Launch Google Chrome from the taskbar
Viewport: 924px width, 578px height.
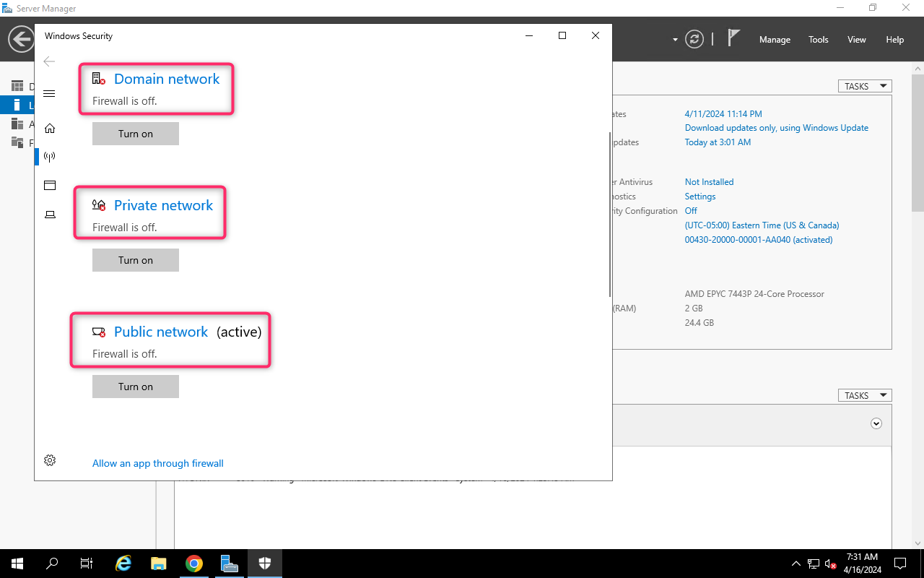point(193,564)
